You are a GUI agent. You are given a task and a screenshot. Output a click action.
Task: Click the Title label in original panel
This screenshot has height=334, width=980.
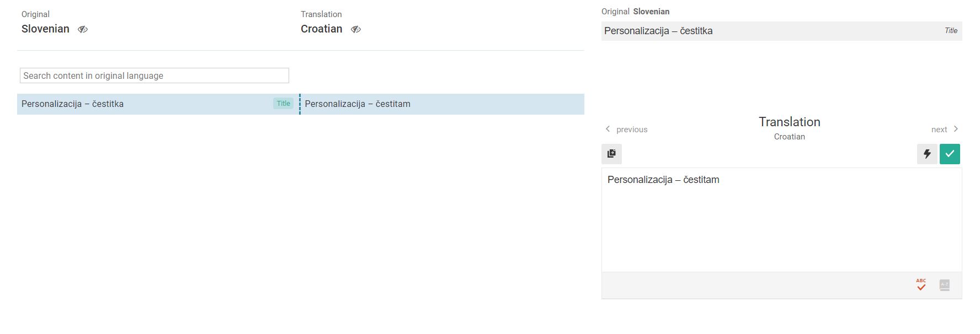951,31
